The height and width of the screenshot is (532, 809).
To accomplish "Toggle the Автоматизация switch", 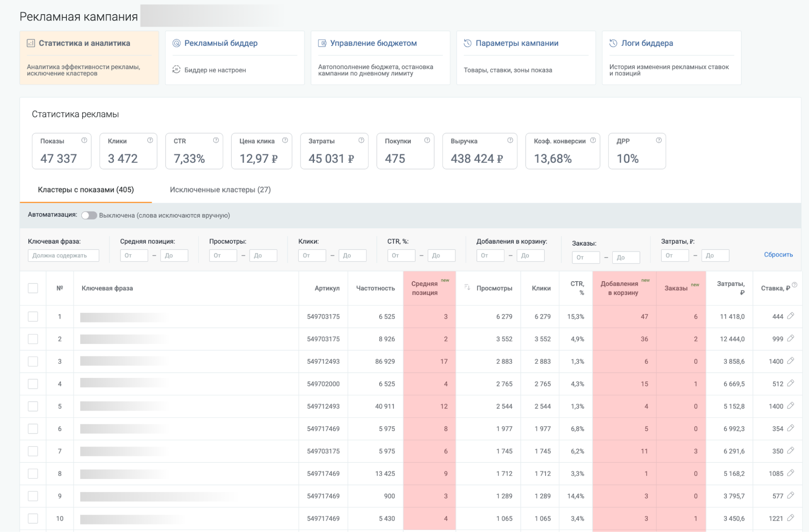I will pyautogui.click(x=89, y=215).
